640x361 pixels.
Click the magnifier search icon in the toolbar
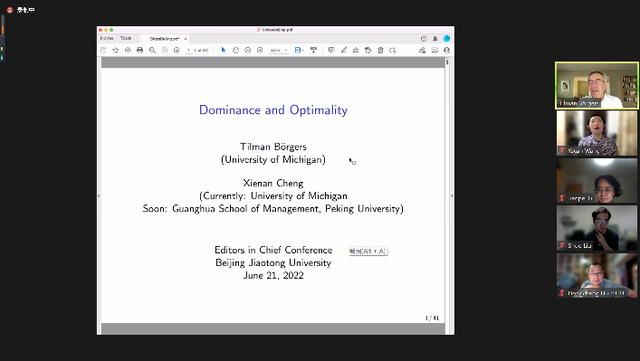point(152,50)
